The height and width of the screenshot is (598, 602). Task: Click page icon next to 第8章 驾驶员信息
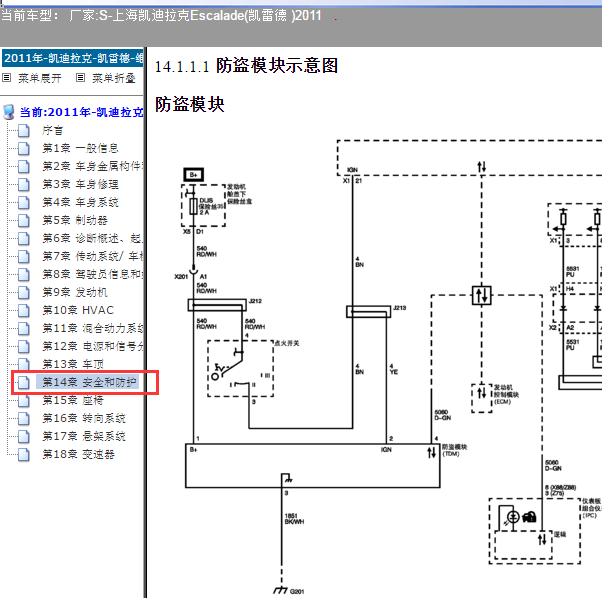coord(24,275)
